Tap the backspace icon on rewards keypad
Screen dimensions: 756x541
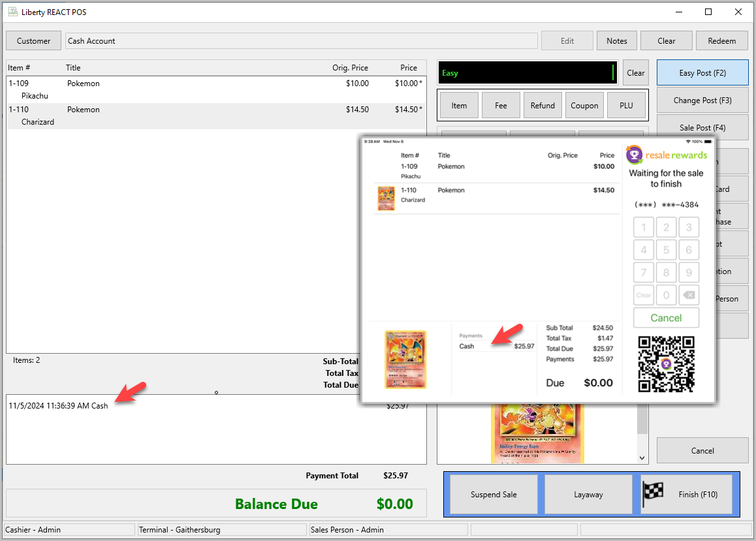(x=689, y=296)
